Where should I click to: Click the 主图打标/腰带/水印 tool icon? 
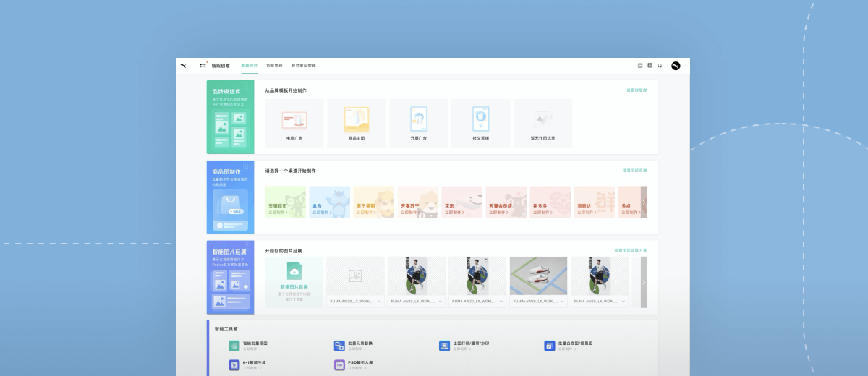coord(444,346)
